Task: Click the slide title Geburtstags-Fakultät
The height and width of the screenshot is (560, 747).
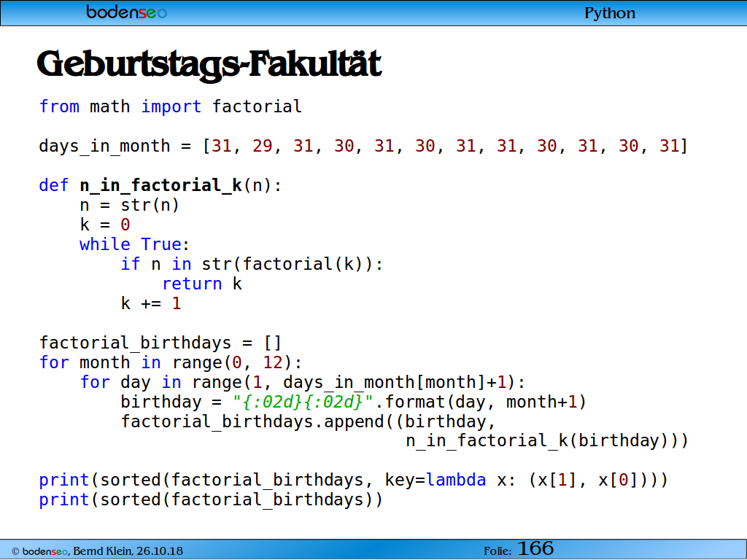Action: 209,64
